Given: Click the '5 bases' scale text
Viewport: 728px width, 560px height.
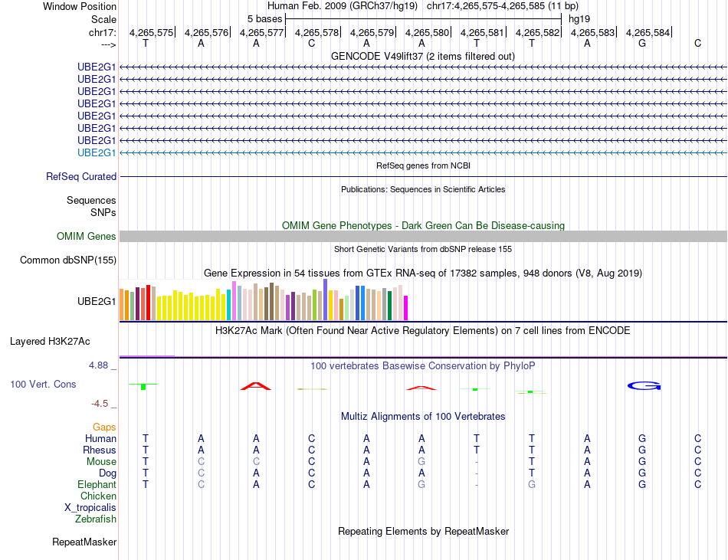Looking at the screenshot, I should (264, 19).
